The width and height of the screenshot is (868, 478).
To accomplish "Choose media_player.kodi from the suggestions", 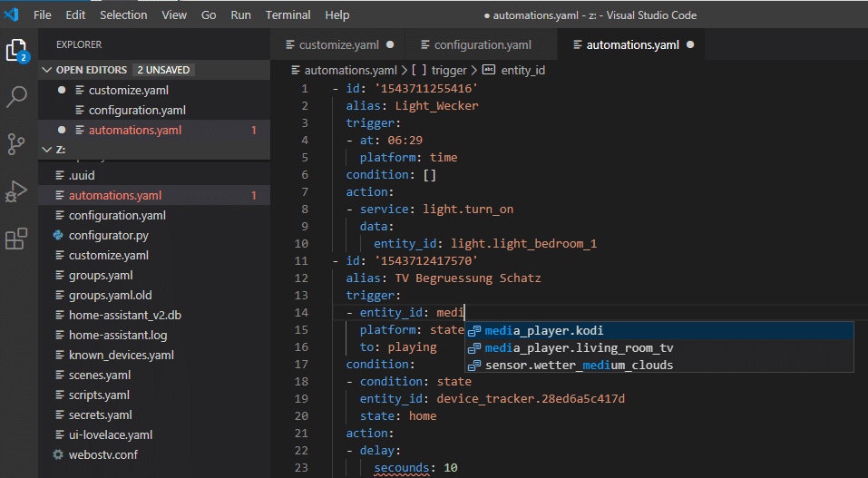I will coord(658,331).
